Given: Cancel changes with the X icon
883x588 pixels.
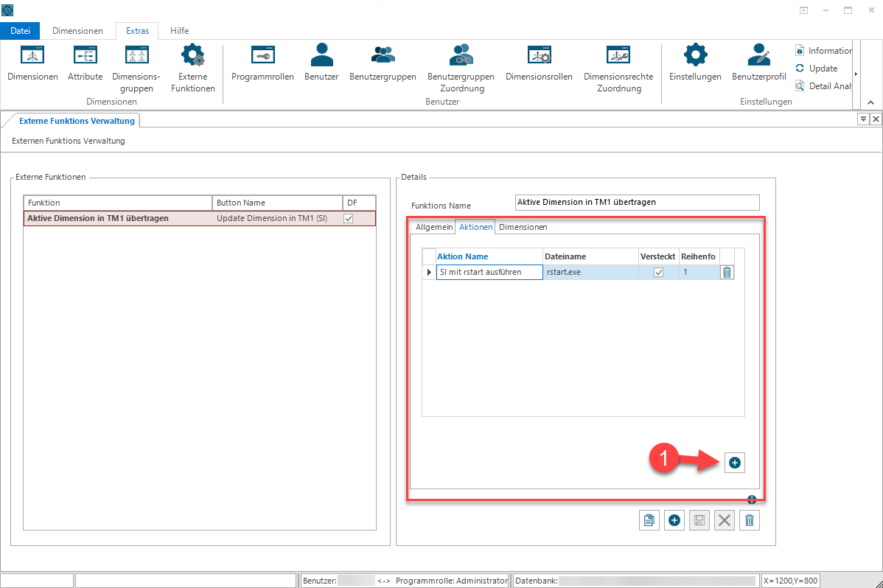Looking at the screenshot, I should [725, 520].
